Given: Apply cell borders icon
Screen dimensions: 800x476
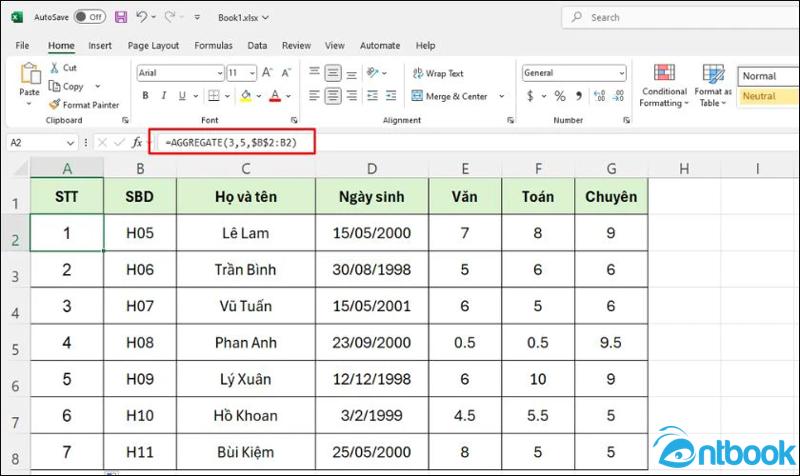Looking at the screenshot, I should pyautogui.click(x=214, y=95).
